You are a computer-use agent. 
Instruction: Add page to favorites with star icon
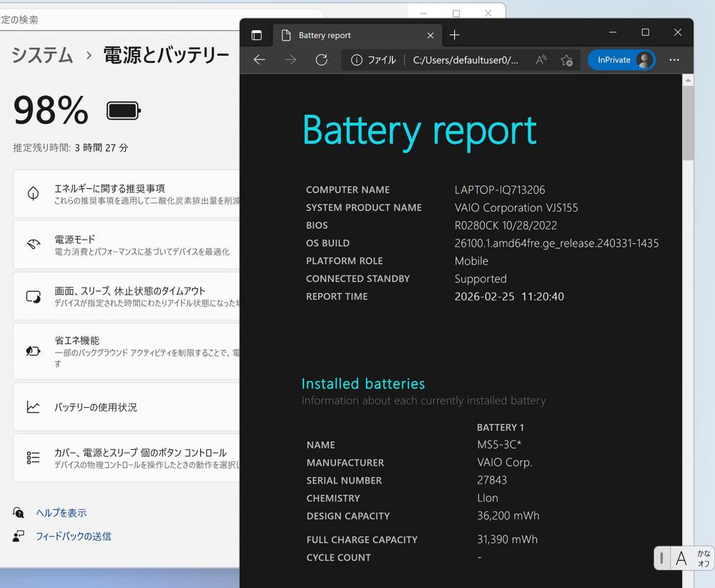pos(566,60)
